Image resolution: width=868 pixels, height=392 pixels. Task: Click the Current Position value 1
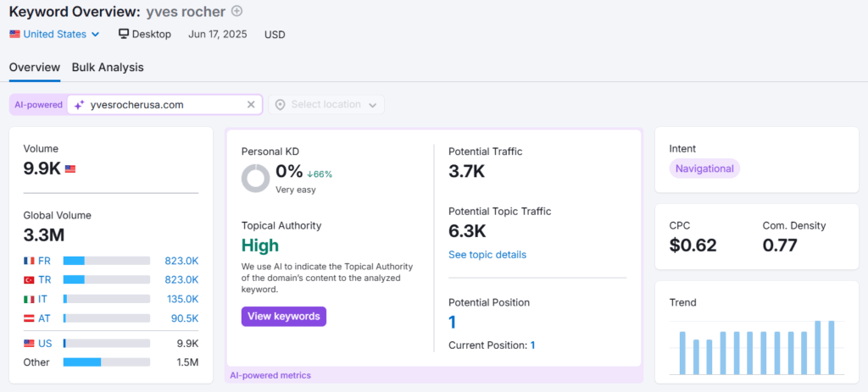pyautogui.click(x=532, y=345)
